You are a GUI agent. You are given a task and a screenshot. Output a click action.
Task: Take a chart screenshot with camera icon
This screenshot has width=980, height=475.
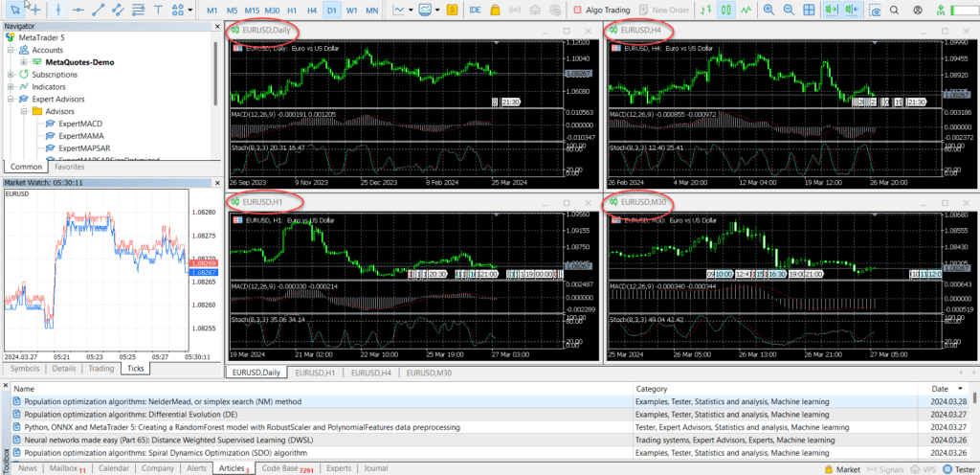877,10
